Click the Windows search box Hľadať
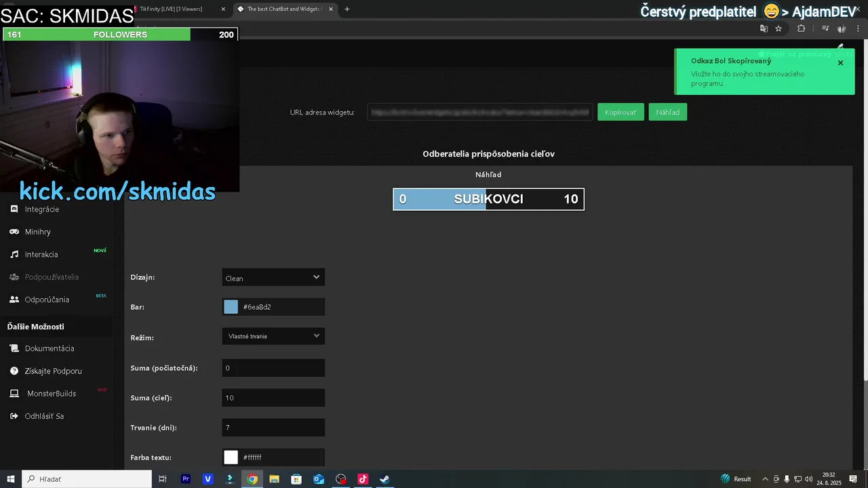Viewport: 868px width, 488px height. pyautogui.click(x=87, y=479)
